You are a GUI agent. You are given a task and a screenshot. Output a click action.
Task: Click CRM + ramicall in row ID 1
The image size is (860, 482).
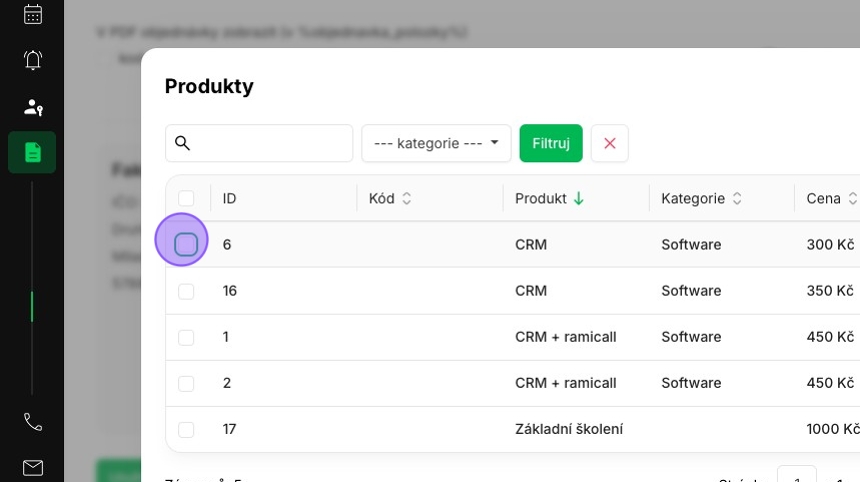(565, 337)
